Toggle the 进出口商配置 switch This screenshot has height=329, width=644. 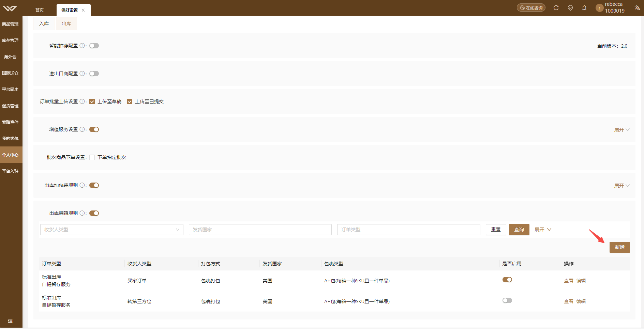[x=94, y=74]
